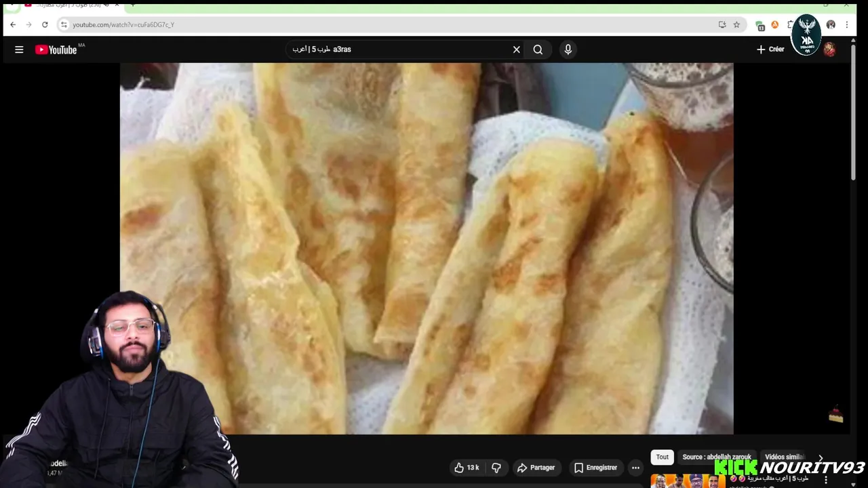Save the video with Enregistrer
Image resolution: width=868 pixels, height=488 pixels.
[x=595, y=468]
